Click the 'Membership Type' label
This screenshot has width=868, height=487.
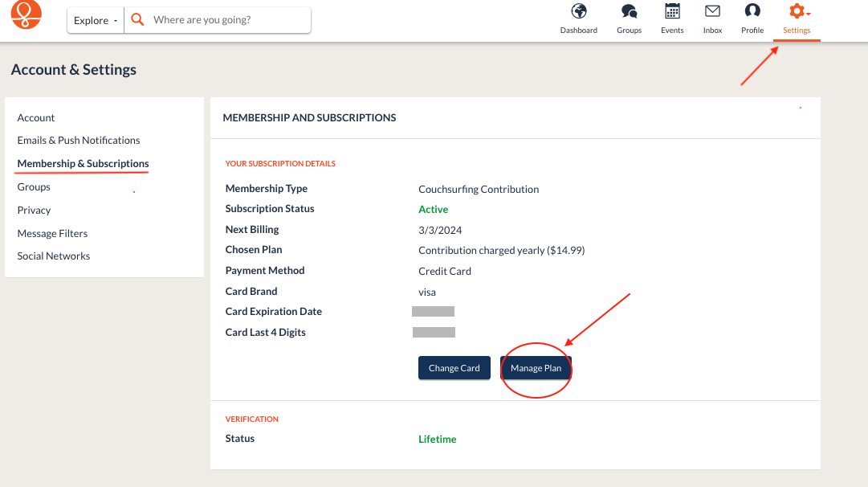(267, 188)
